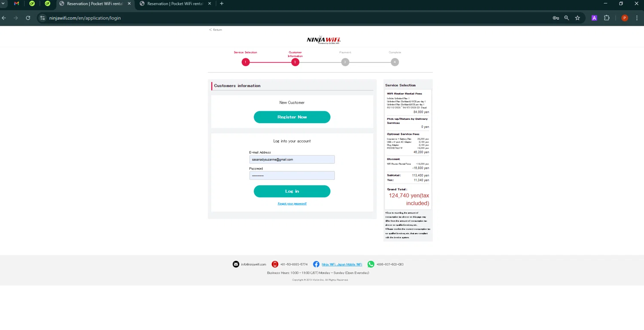The image size is (644, 330).
Task: Click into the Password field
Action: (x=292, y=176)
